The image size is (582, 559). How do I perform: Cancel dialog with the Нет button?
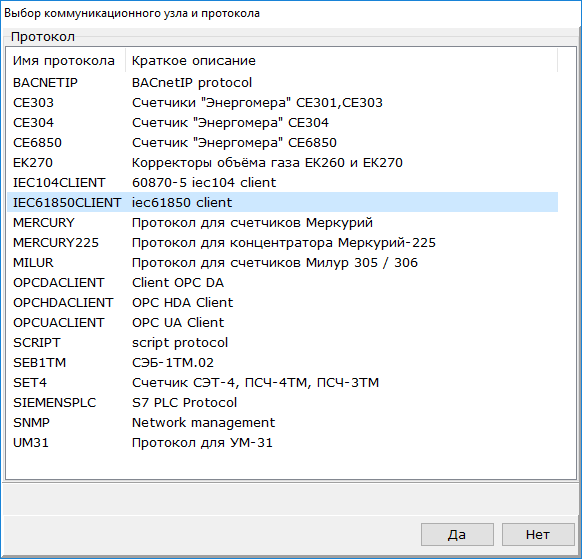[x=538, y=535]
